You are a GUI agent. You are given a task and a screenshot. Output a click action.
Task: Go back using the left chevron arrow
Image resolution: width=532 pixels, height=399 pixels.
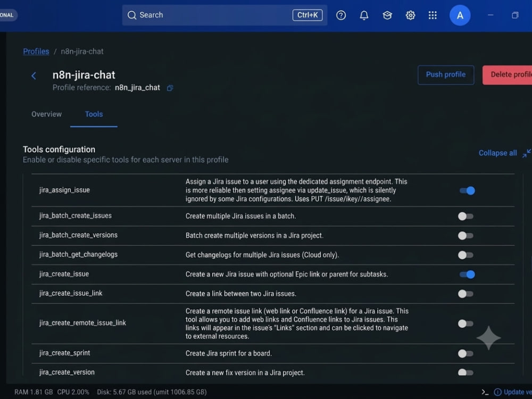pyautogui.click(x=34, y=76)
